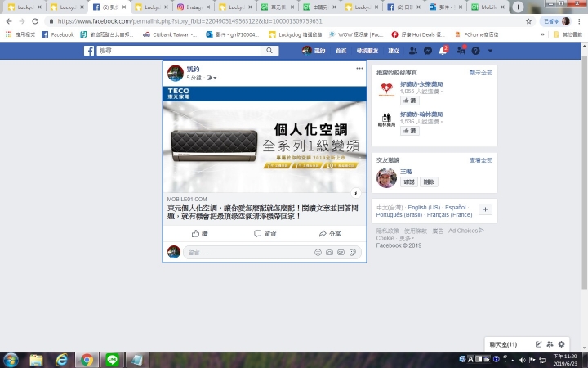588x368 pixels.
Task: Open Chrome three-dot menu
Action: click(579, 21)
